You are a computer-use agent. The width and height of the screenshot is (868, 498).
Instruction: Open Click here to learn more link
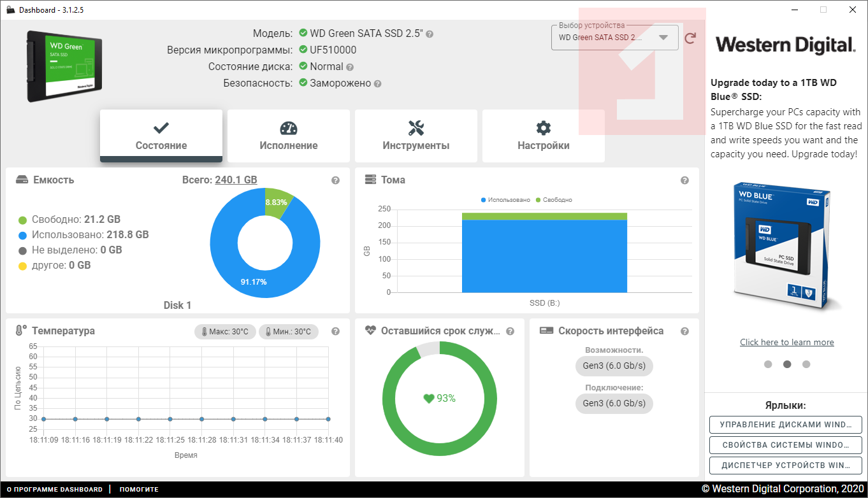click(x=787, y=342)
